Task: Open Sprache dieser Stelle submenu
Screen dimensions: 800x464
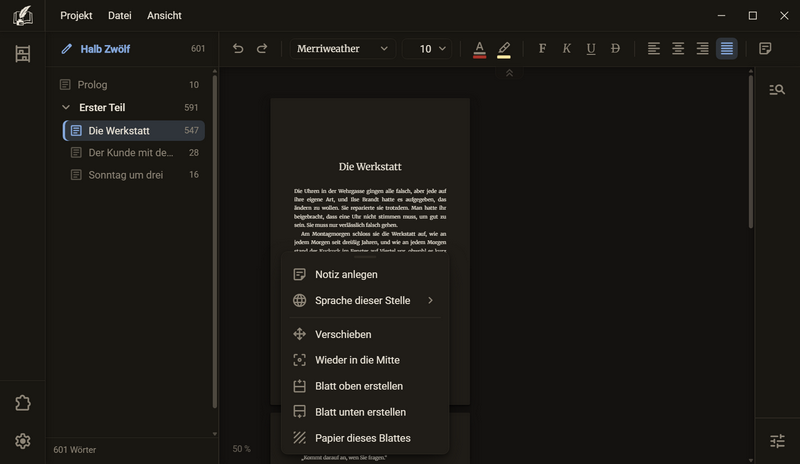Action: 365,301
